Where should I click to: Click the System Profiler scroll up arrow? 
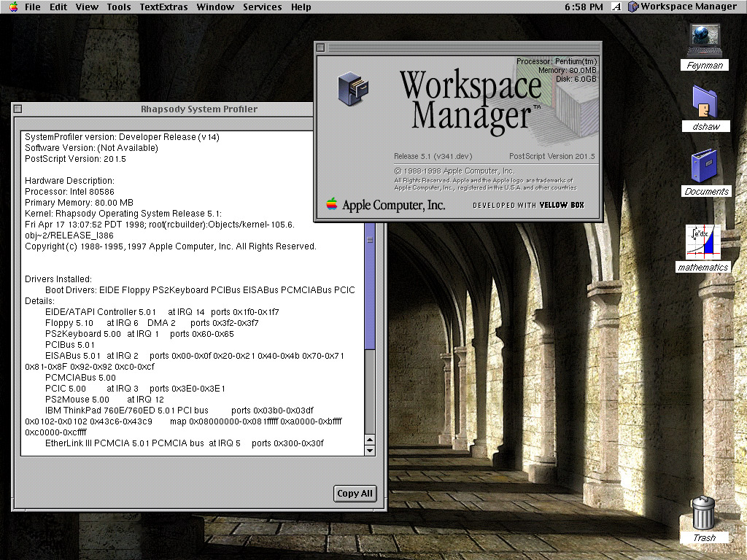click(x=370, y=440)
